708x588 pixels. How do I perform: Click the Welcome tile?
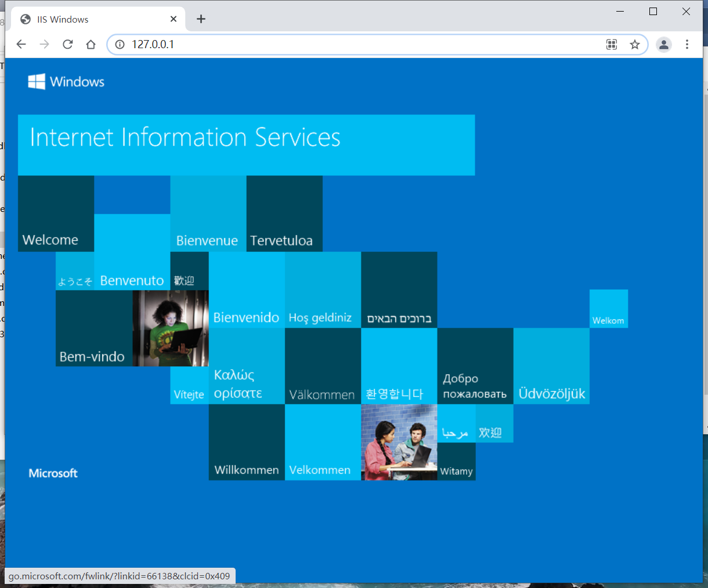56,214
